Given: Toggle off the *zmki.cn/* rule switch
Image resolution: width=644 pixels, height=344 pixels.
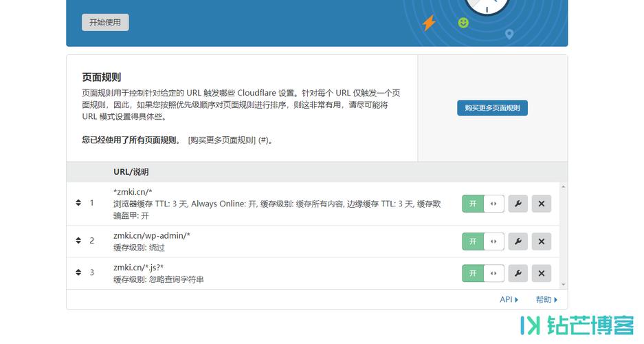Looking at the screenshot, I should click(483, 204).
